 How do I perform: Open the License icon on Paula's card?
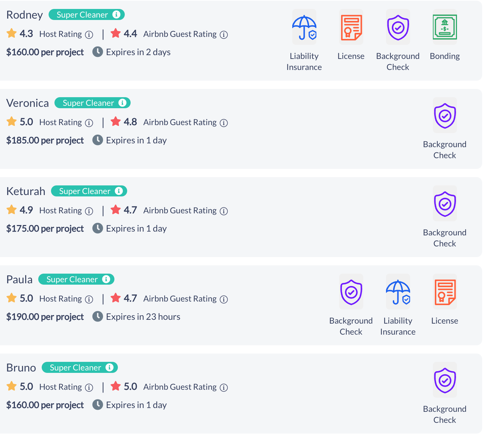point(445,292)
